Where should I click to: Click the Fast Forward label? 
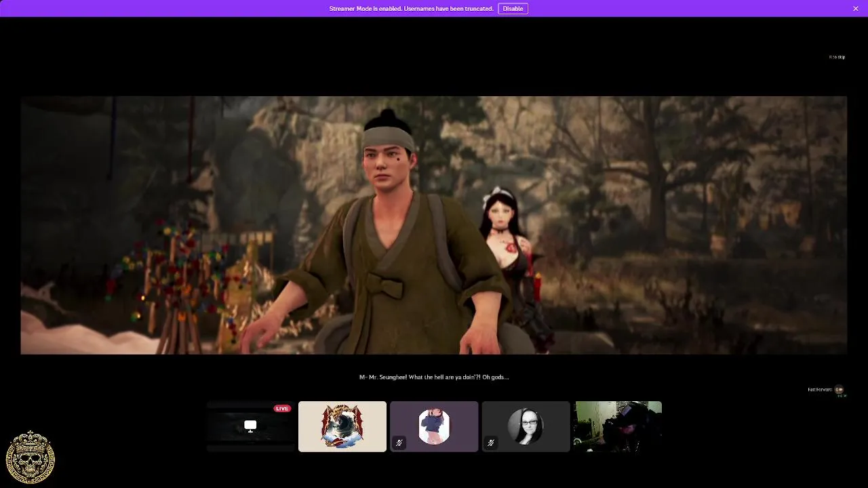(x=820, y=390)
